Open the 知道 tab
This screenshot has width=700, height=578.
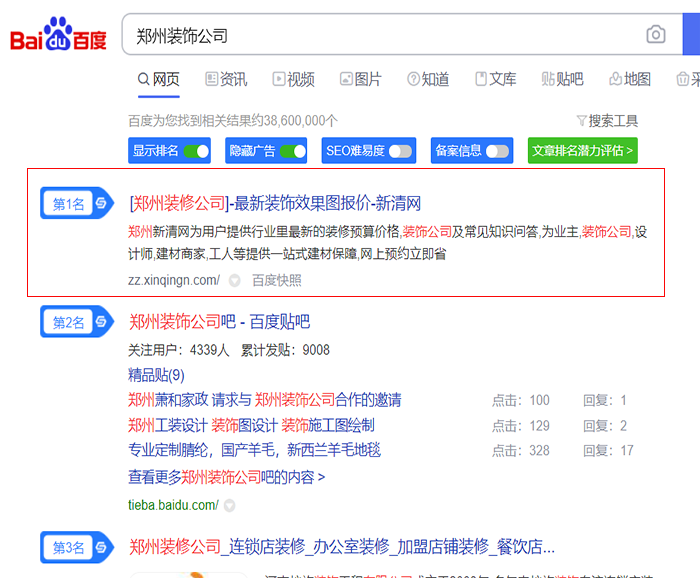(x=428, y=79)
